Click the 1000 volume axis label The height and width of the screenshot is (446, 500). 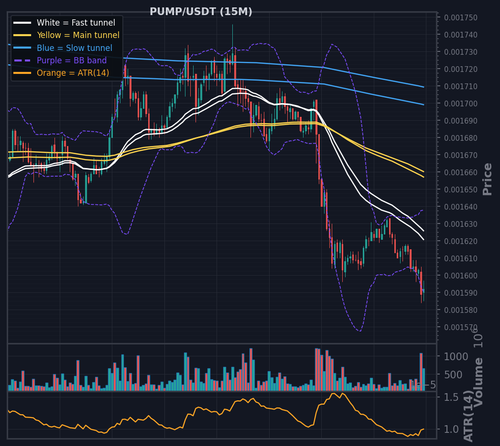tap(456, 357)
